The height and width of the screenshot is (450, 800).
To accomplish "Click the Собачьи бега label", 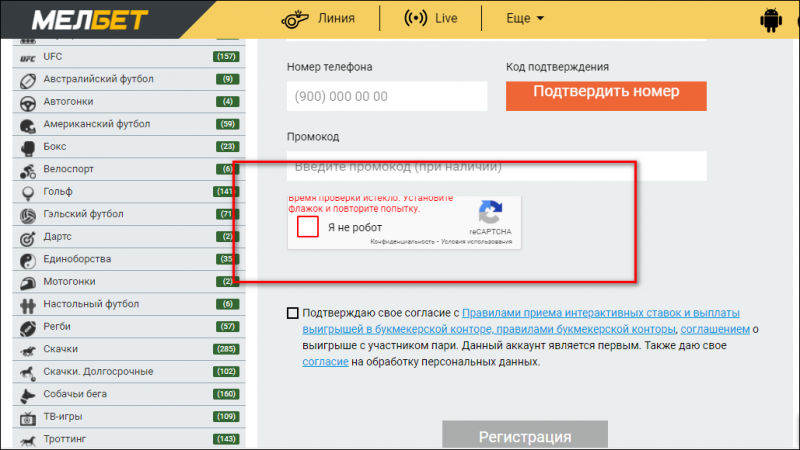I will pos(75,394).
